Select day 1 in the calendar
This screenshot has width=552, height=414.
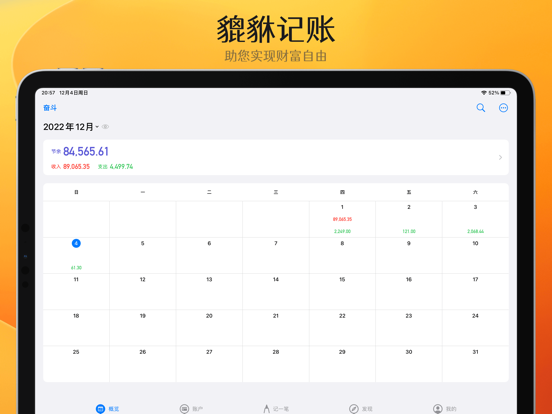coord(342,207)
